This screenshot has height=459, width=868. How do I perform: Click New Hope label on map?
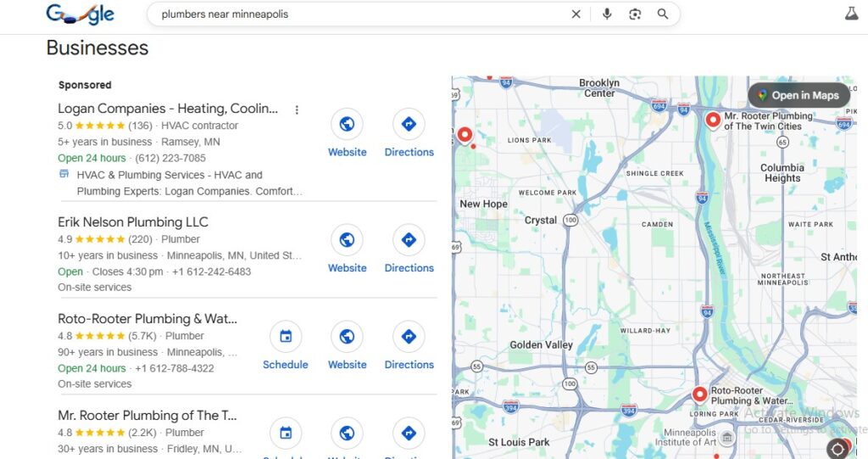coord(483,204)
